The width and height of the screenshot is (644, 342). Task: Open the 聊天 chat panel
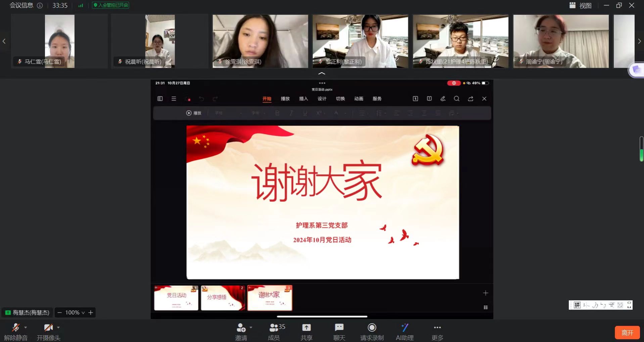pyautogui.click(x=339, y=328)
